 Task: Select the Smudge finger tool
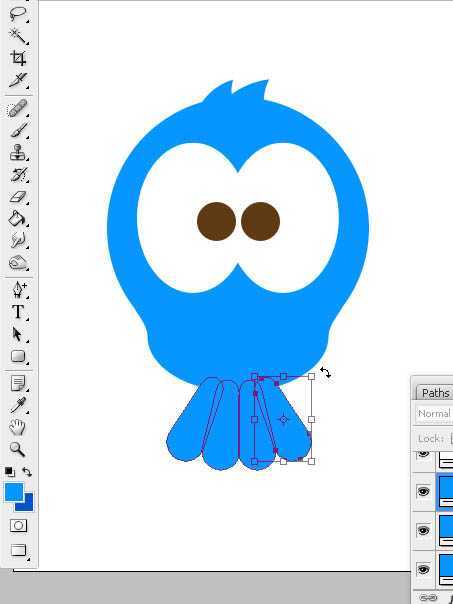pos(18,241)
